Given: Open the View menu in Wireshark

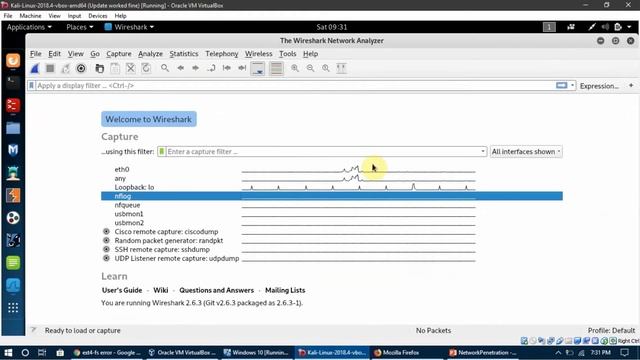Looking at the screenshot, I should click(76, 54).
